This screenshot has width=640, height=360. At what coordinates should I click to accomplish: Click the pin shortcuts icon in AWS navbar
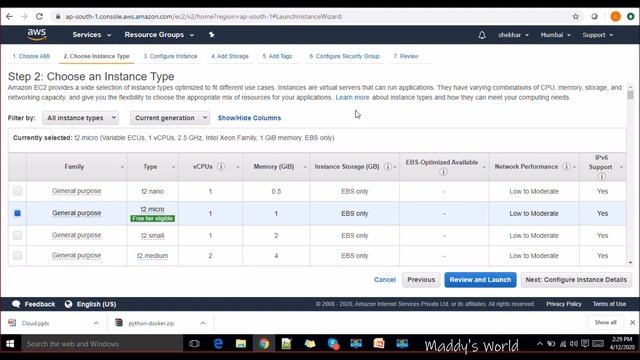(211, 35)
